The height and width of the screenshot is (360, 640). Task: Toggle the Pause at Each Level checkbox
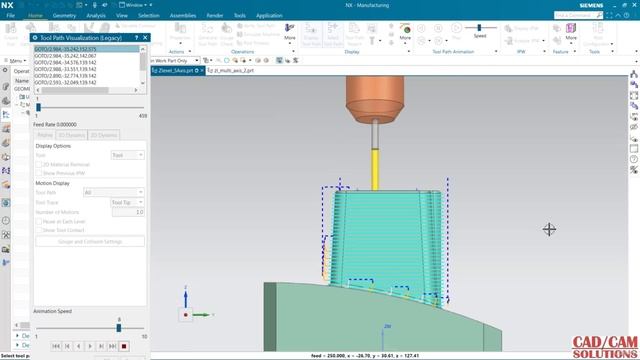[x=39, y=221]
